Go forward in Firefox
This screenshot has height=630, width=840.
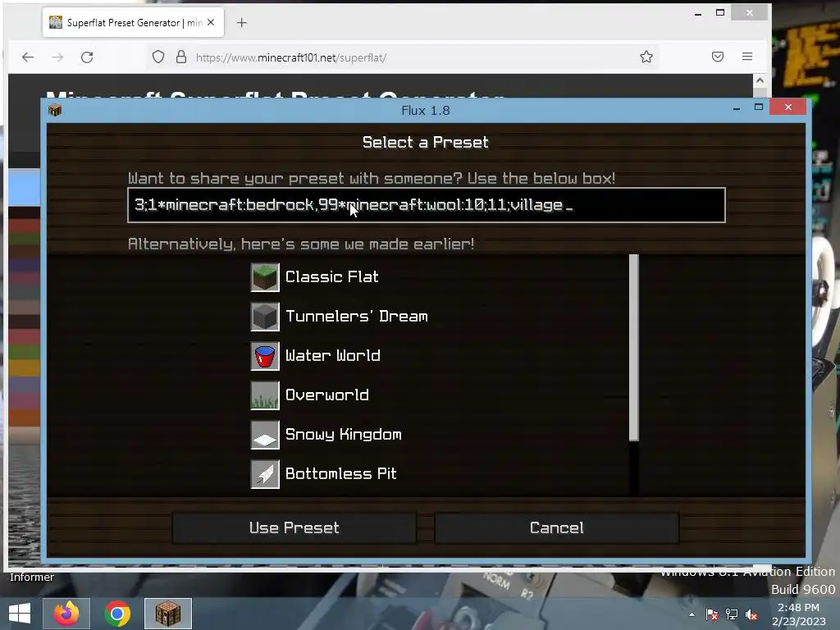(x=57, y=57)
